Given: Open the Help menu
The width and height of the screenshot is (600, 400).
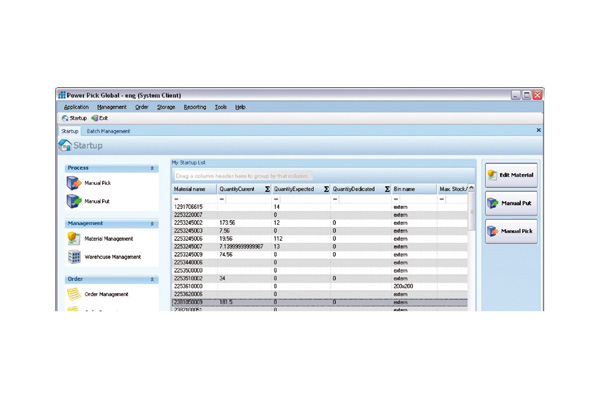Looking at the screenshot, I should click(x=240, y=107).
